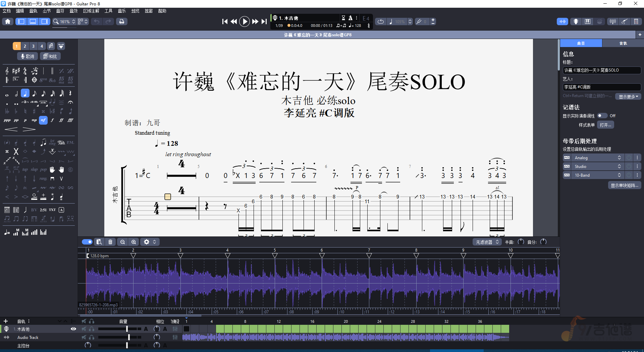Click the Undo arrow
The width and height of the screenshot is (644, 352).
[x=97, y=21]
